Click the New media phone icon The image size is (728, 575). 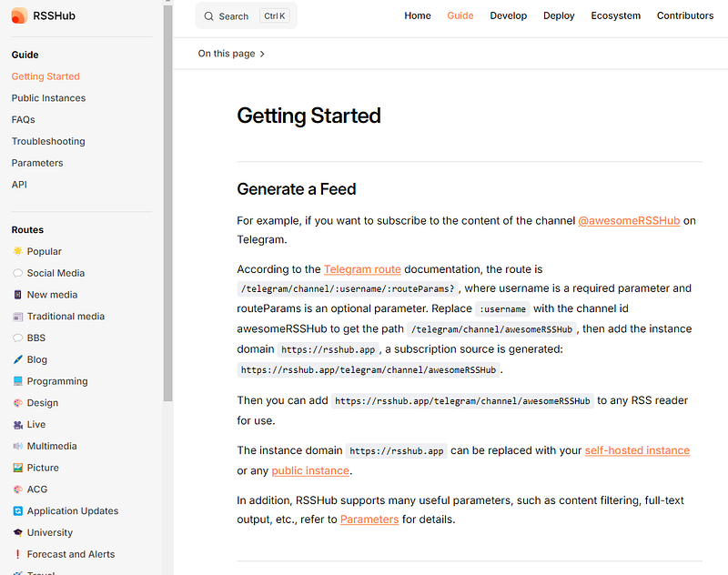(x=17, y=295)
